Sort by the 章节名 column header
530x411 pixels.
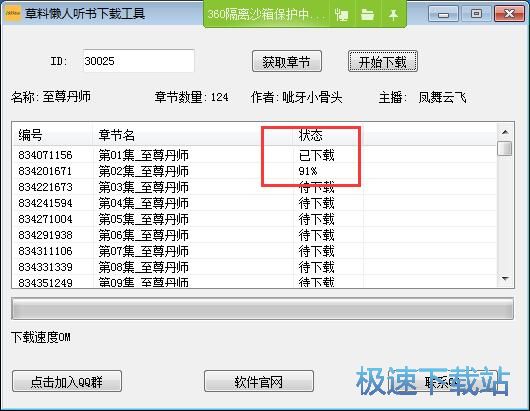(x=193, y=135)
